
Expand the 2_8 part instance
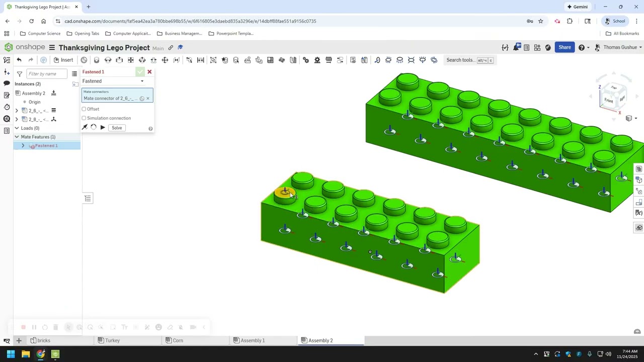tap(17, 119)
